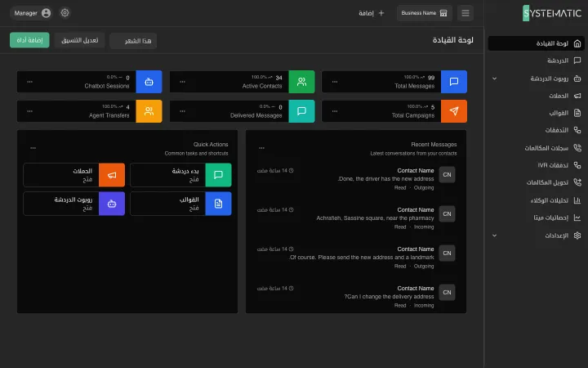Open options menu on Total Campaigns card
Screen dimensions: 588x368
pos(335,111)
